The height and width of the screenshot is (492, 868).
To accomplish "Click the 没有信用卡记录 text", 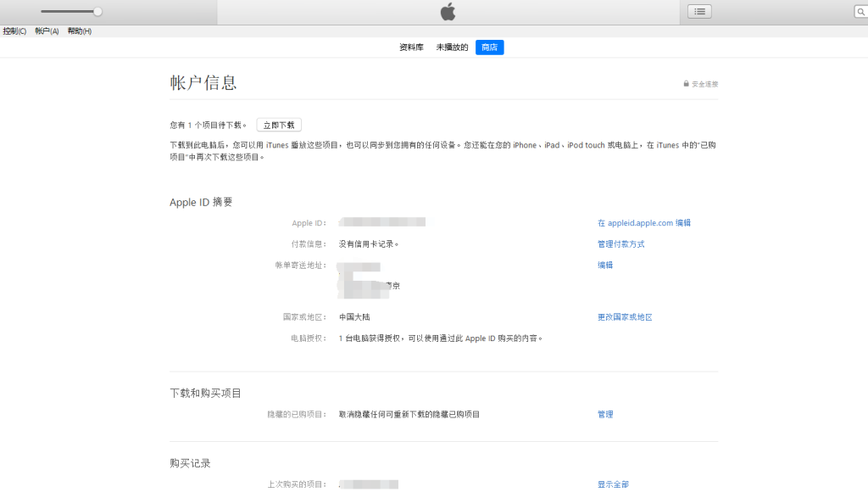I will [x=368, y=243].
